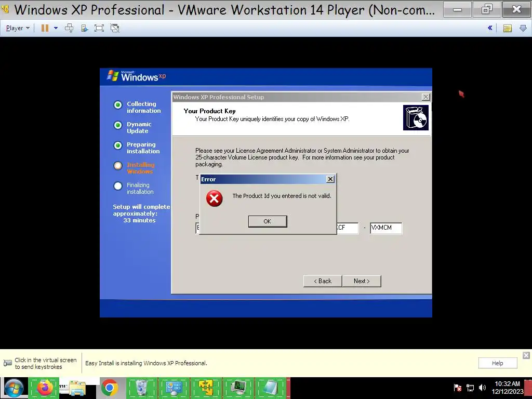This screenshot has height=399, width=532.
Task: Click the download arrow icon in toolbar
Action: tap(523, 28)
